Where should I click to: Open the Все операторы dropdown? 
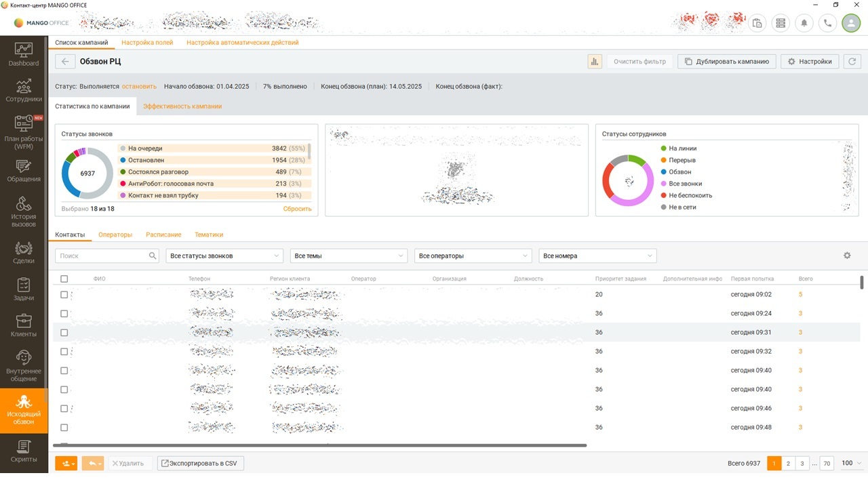pyautogui.click(x=473, y=256)
